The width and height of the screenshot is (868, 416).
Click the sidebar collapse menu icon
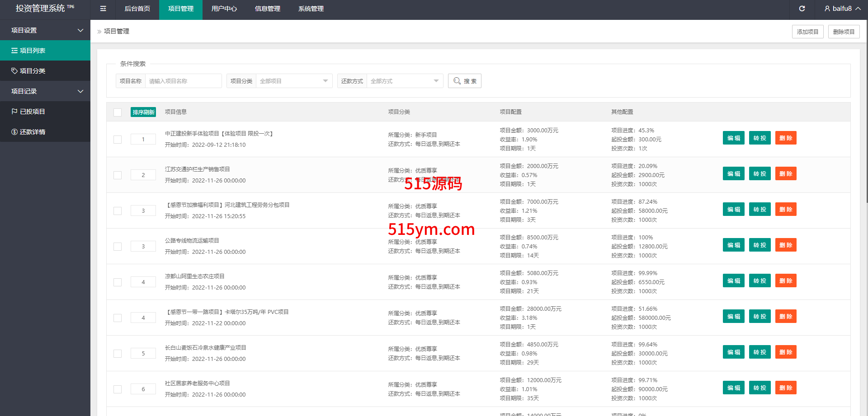tap(103, 9)
